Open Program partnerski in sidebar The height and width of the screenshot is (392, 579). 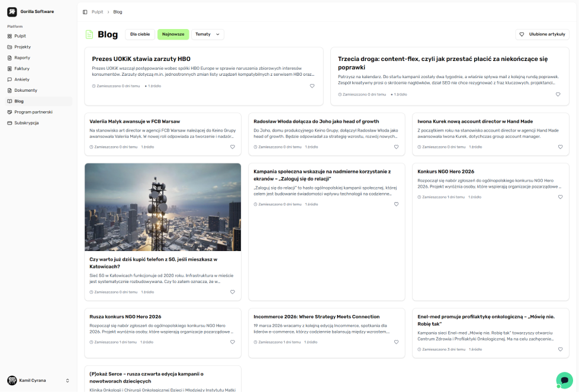(x=33, y=112)
